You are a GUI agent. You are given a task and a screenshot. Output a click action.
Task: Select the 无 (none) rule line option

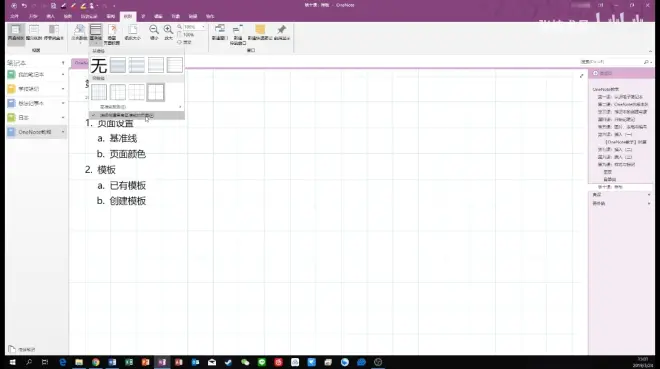[99, 66]
